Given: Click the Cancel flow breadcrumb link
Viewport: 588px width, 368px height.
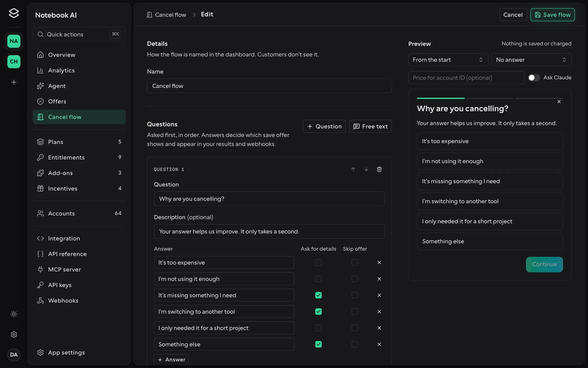Looking at the screenshot, I should pyautogui.click(x=166, y=15).
